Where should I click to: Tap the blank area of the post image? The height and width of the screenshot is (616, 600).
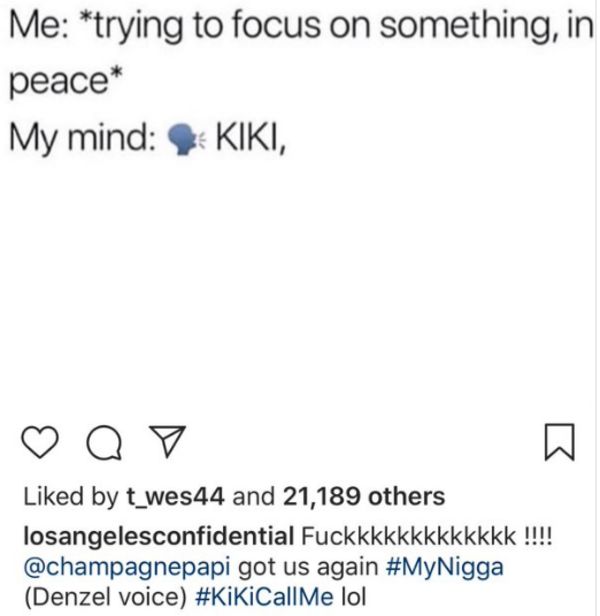coord(299,283)
